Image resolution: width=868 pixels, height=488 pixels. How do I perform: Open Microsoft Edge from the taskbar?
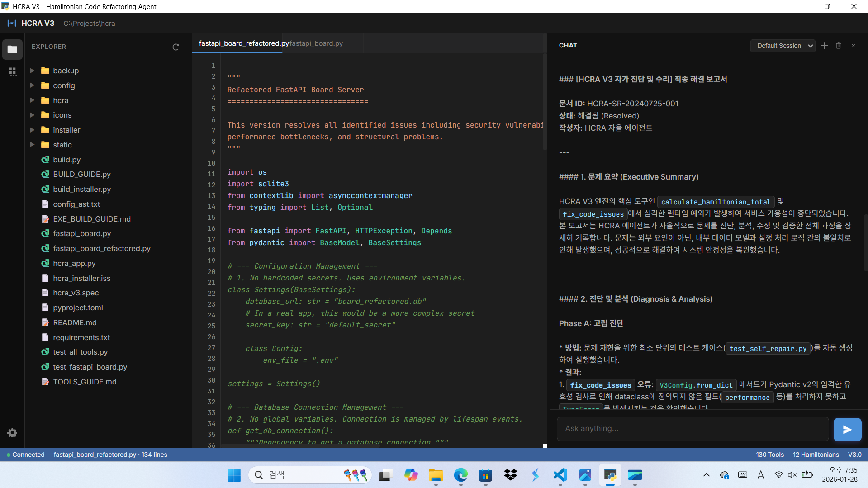(x=460, y=475)
